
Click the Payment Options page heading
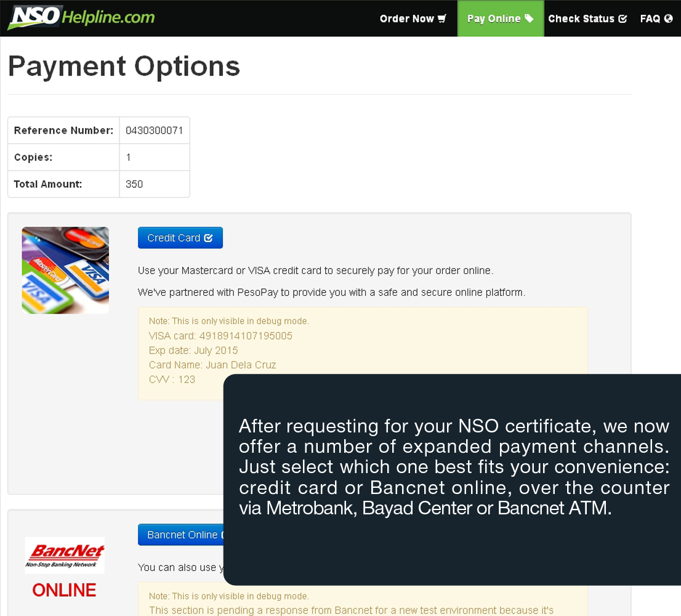click(x=124, y=67)
